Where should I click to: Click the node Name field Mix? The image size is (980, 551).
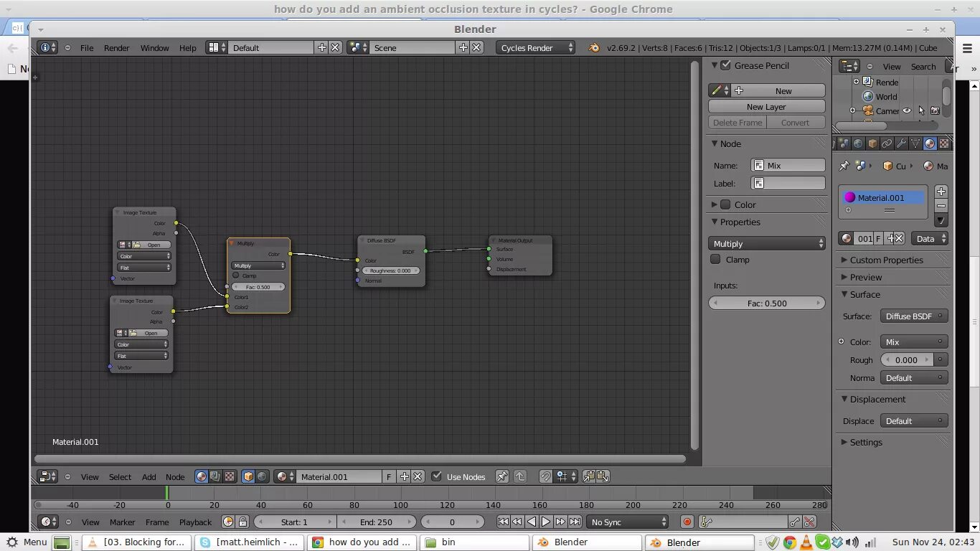point(788,165)
